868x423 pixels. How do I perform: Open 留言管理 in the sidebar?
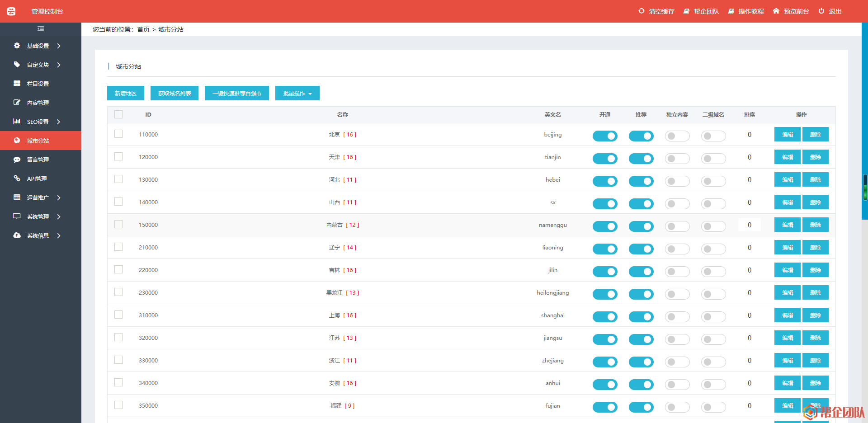[41, 160]
